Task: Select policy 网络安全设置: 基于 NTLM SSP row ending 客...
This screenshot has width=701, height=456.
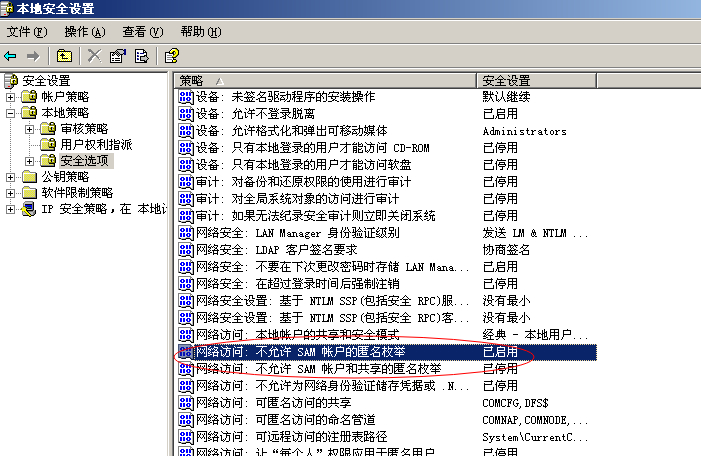Action: point(333,317)
